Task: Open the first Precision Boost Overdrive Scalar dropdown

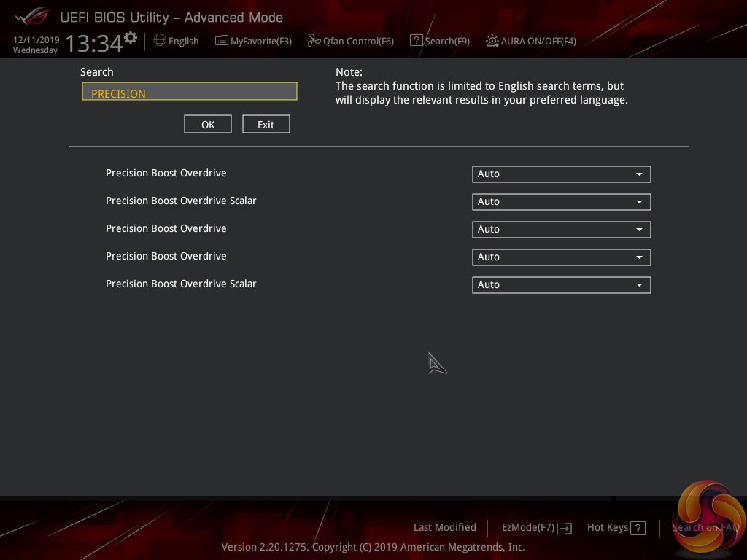Action: [x=561, y=201]
